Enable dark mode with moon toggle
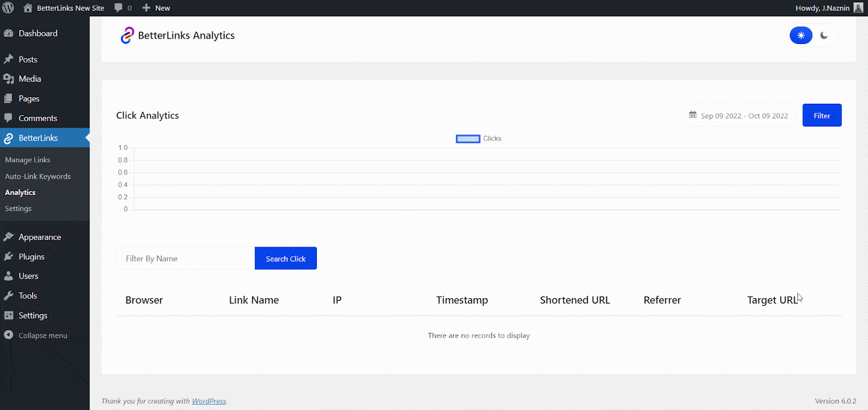 824,35
